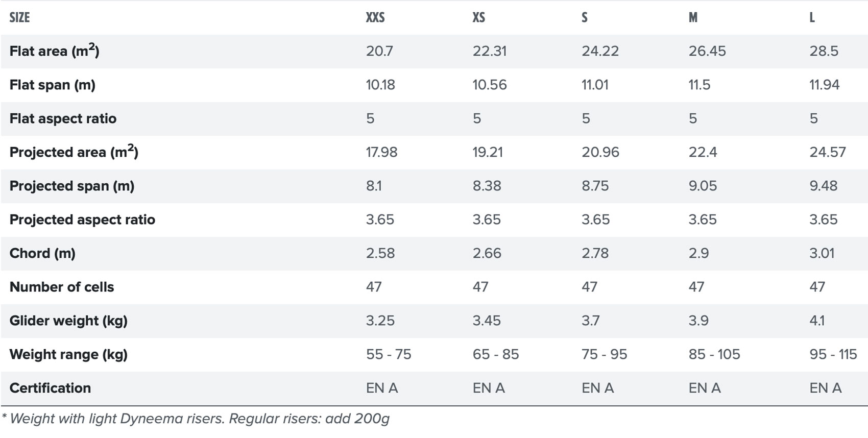
Task: Click the Flat aspect ratio row label
Action: pos(63,118)
